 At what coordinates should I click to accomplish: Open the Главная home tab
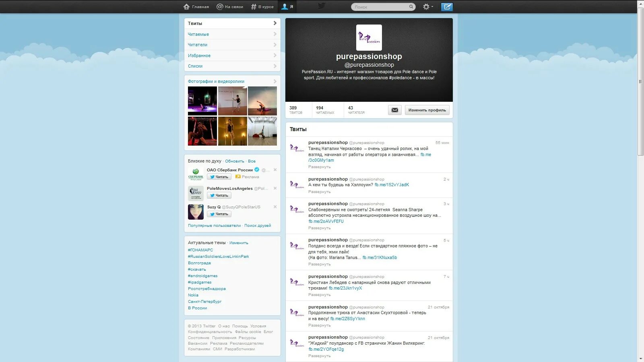[196, 7]
